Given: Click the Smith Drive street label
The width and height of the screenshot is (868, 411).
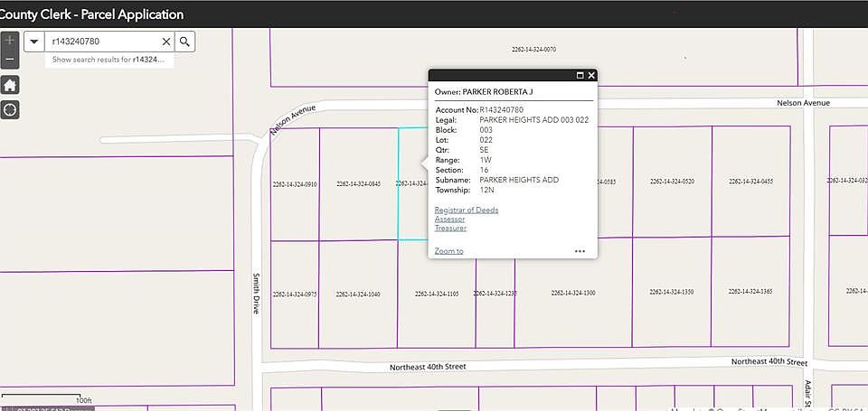Looking at the screenshot, I should pos(256,294).
